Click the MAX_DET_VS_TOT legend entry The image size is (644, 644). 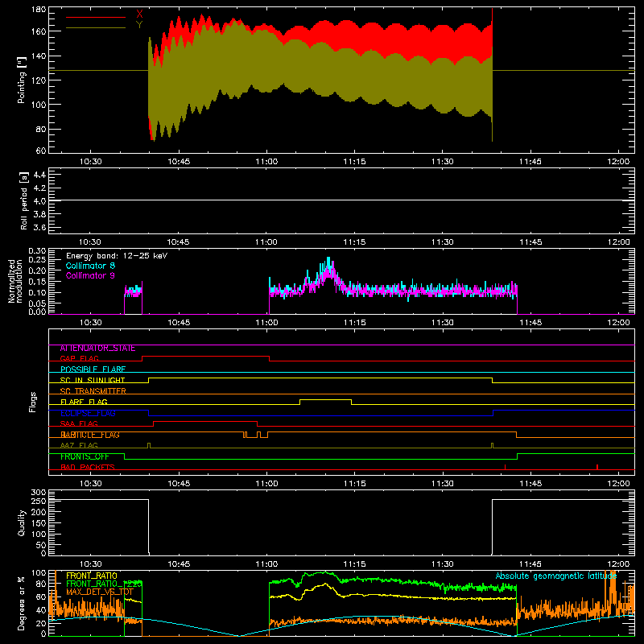click(x=99, y=592)
